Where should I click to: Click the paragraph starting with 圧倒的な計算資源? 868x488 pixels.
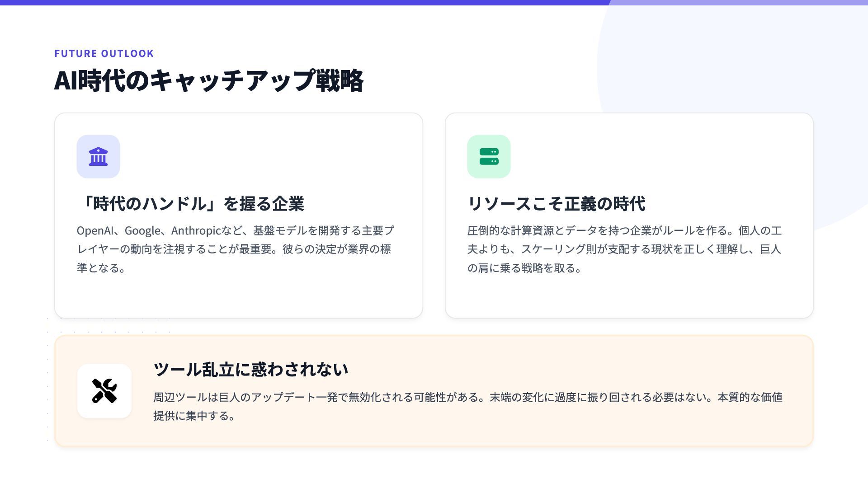(624, 249)
